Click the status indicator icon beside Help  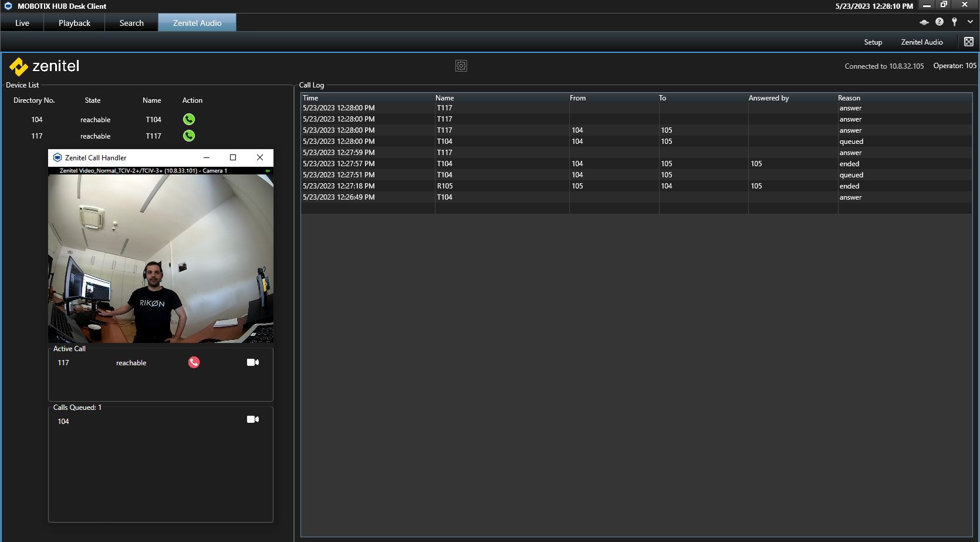pos(924,22)
